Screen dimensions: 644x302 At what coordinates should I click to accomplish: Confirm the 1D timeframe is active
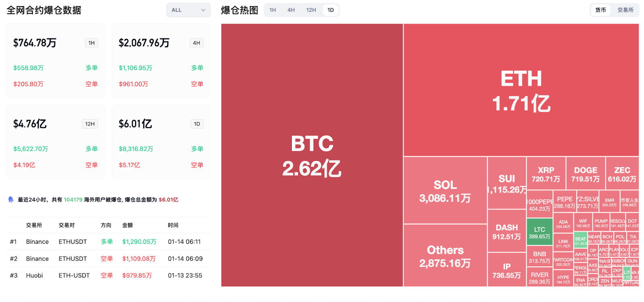(x=331, y=10)
